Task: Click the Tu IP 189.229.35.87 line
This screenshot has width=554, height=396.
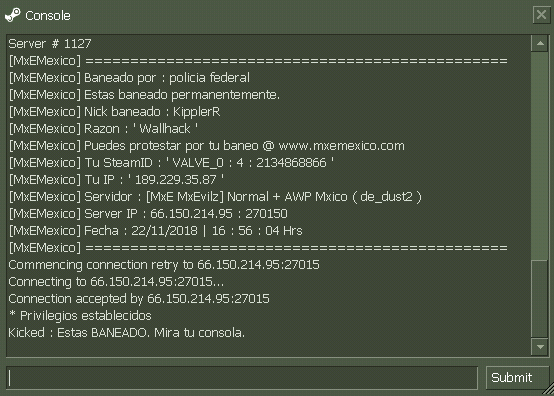Action: (116, 179)
